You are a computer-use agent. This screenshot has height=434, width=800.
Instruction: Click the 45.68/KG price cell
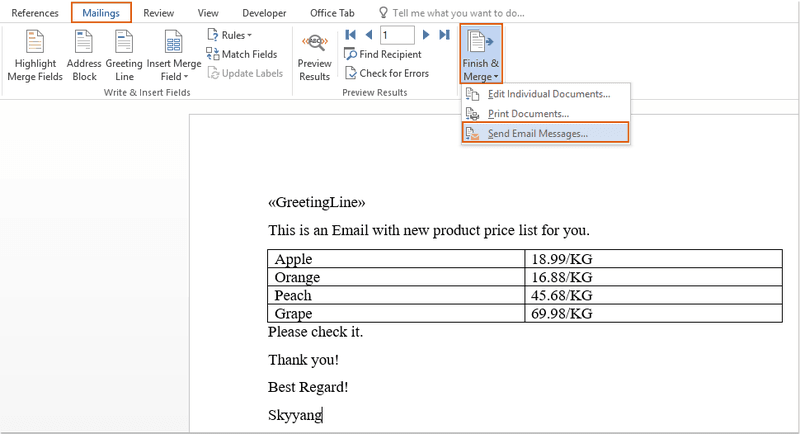654,295
